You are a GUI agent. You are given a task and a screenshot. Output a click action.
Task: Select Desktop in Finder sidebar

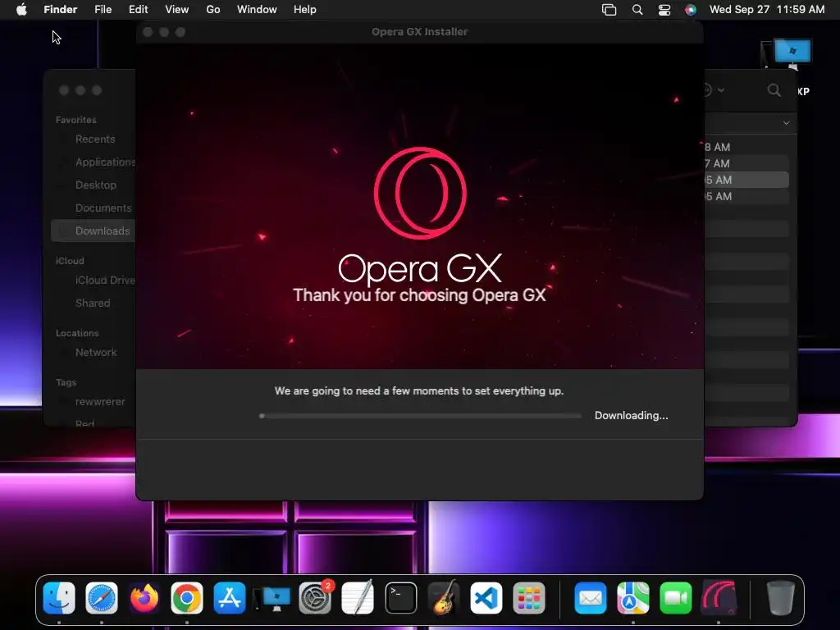(x=94, y=185)
